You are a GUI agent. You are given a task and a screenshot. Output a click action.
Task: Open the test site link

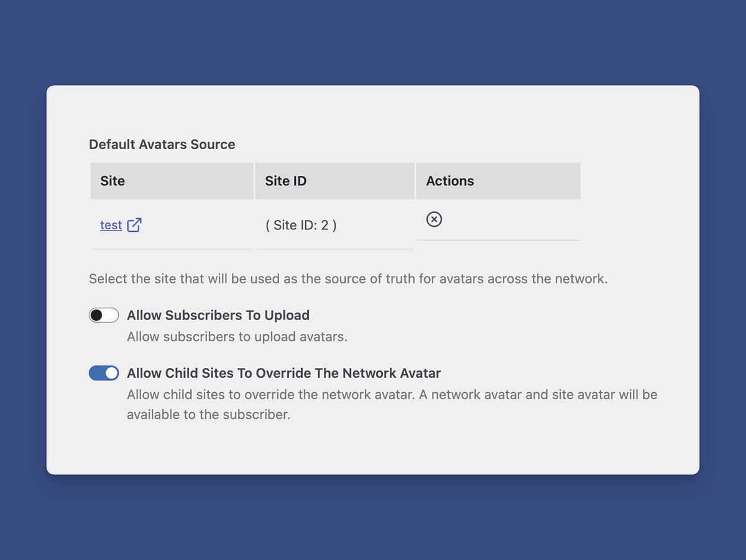(x=111, y=225)
